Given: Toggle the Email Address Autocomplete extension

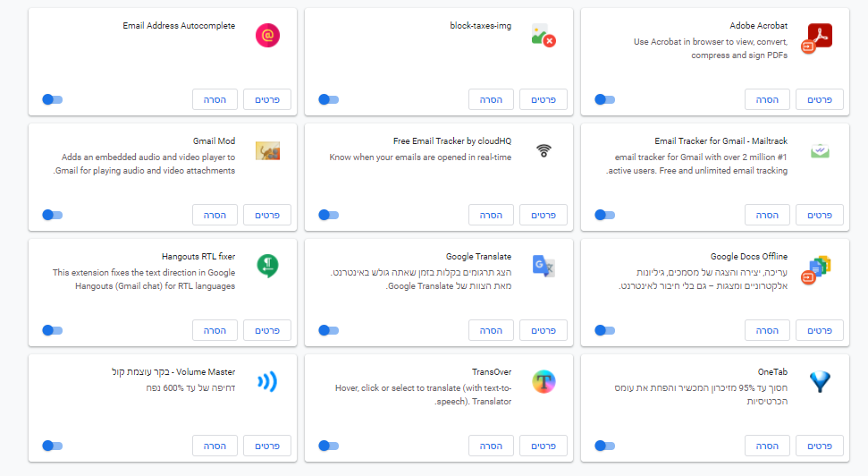Looking at the screenshot, I should tap(53, 99).
